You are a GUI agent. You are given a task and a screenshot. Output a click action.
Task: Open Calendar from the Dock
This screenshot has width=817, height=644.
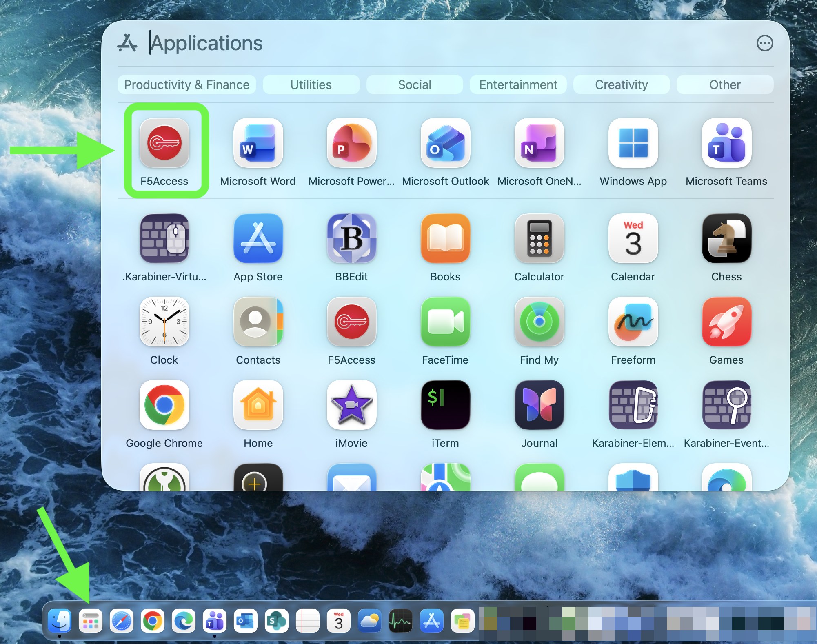(x=339, y=621)
